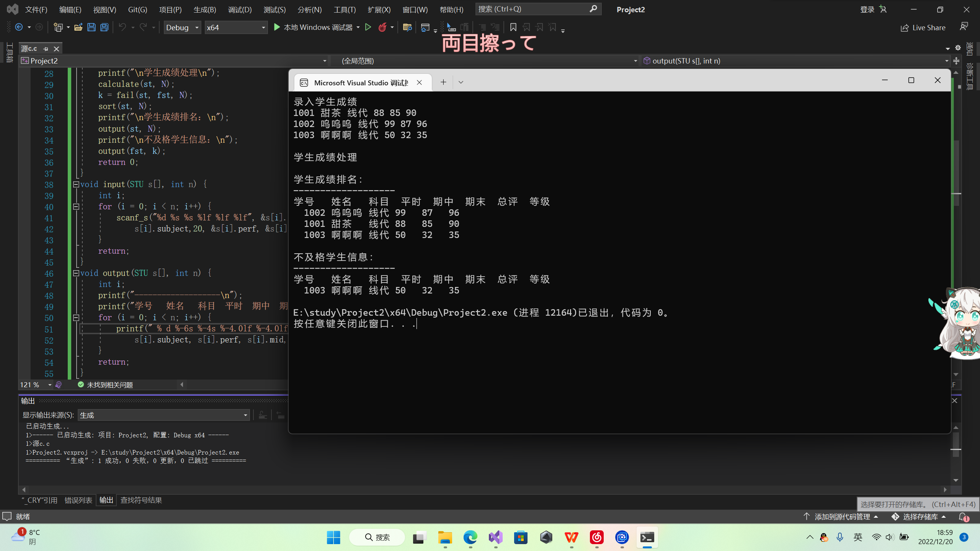This screenshot has height=551, width=980.
Task: Open the 调试(D) menu
Action: [x=240, y=10]
